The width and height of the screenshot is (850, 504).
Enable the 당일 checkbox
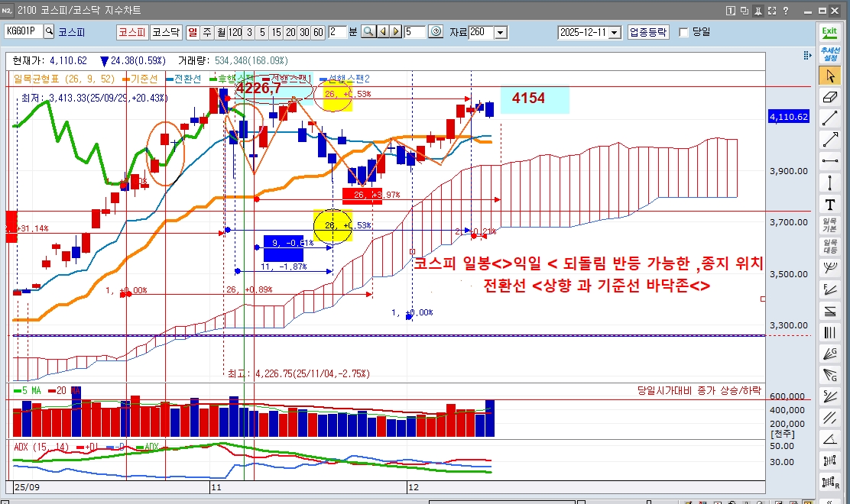(x=683, y=32)
